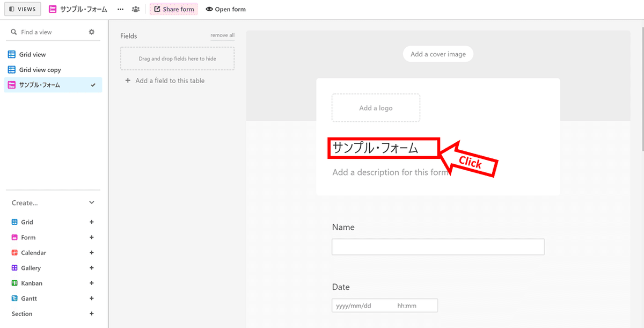Click the Find a view search box
Viewport: 644px width, 328px height.
[x=51, y=32]
